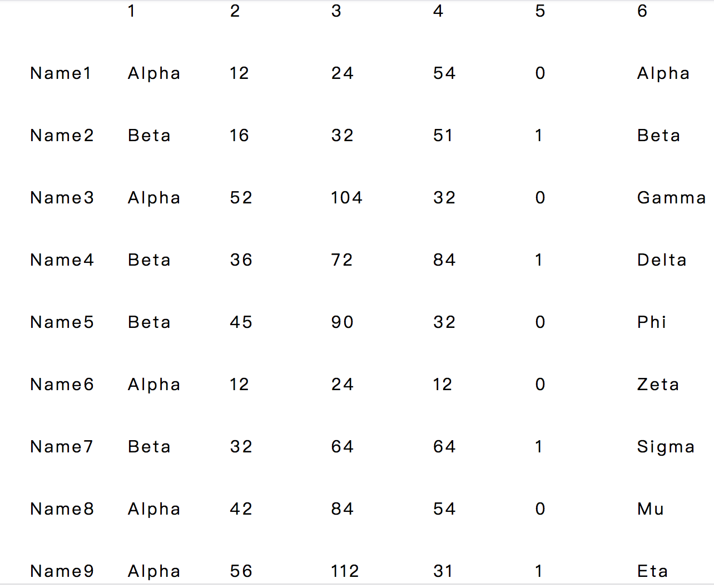The height and width of the screenshot is (588, 714).
Task: Click the Name1 row label
Action: tap(61, 73)
